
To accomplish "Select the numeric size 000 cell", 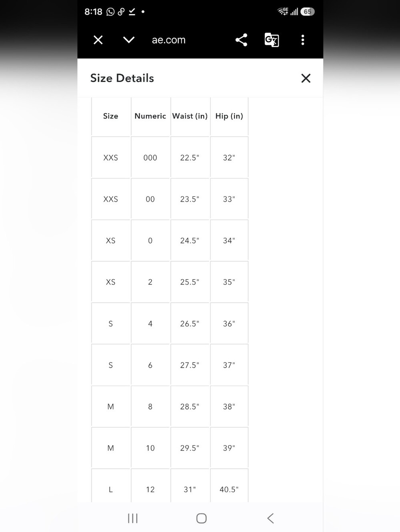I will [150, 158].
